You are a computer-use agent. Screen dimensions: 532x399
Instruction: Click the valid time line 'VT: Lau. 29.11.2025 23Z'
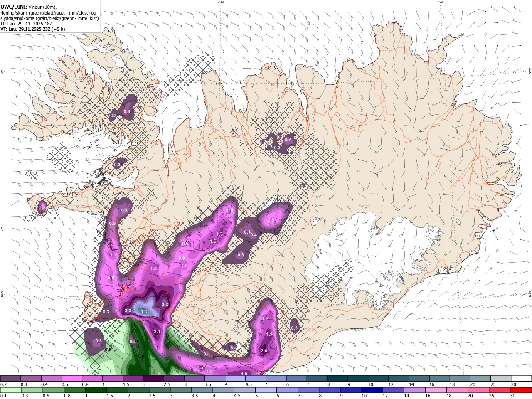pyautogui.click(x=25, y=30)
